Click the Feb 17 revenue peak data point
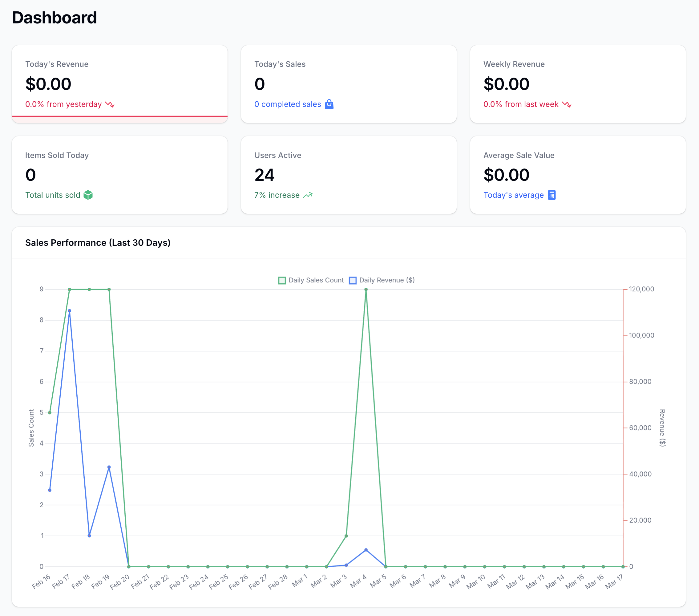This screenshot has height=616, width=699. [69, 311]
